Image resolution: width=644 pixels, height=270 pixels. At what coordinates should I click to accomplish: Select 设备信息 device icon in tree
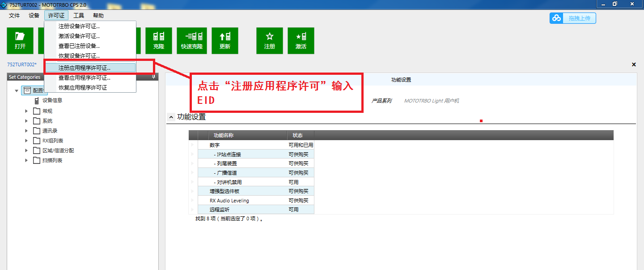click(x=37, y=101)
